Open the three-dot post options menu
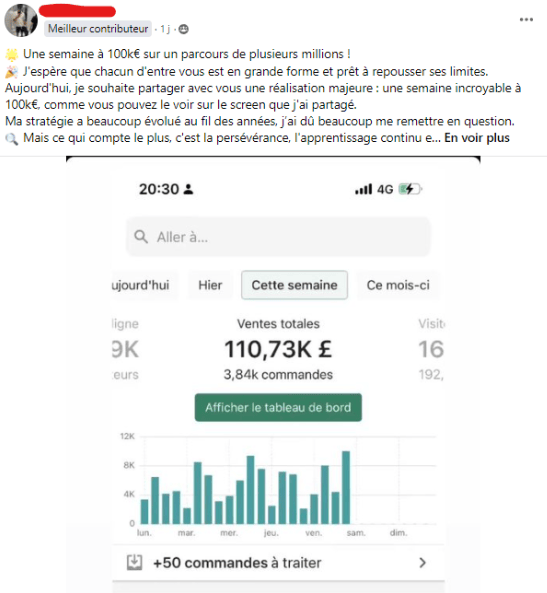Image resolution: width=547 pixels, height=593 pixels. click(x=526, y=20)
